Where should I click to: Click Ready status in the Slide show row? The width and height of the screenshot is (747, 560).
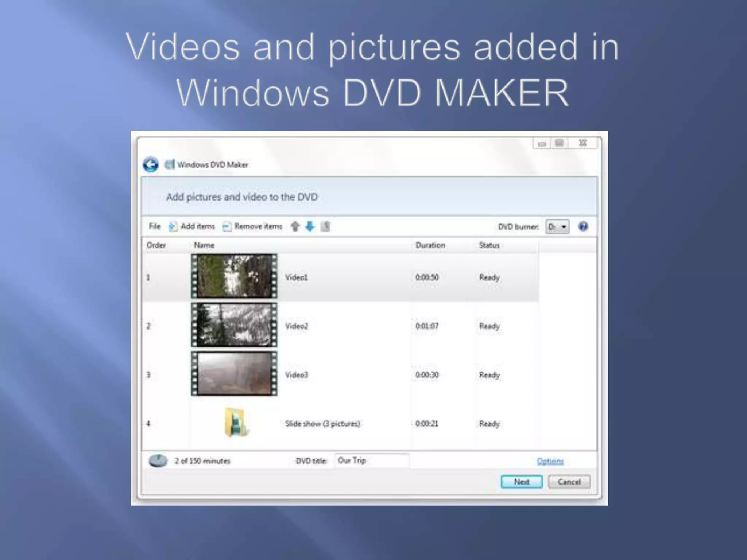point(489,424)
